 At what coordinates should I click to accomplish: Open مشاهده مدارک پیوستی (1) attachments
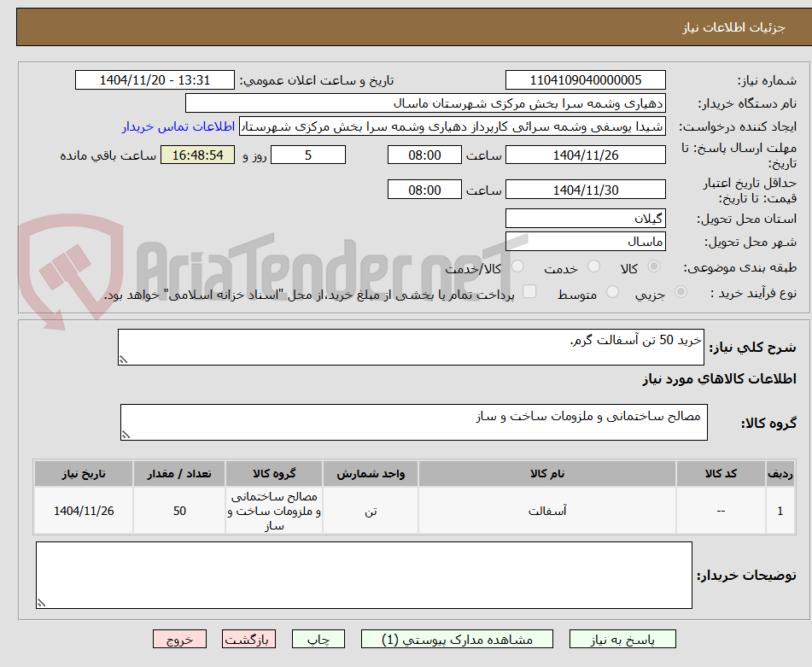(x=457, y=639)
